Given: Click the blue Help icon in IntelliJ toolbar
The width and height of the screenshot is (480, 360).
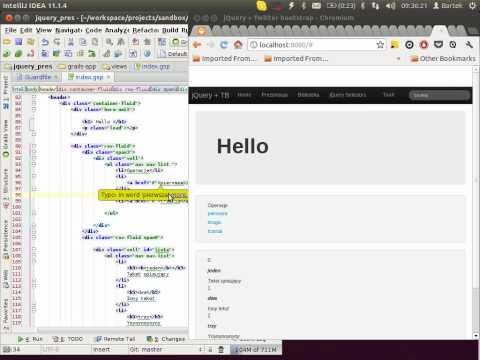Looking at the screenshot, I should pyautogui.click(x=147, y=53).
